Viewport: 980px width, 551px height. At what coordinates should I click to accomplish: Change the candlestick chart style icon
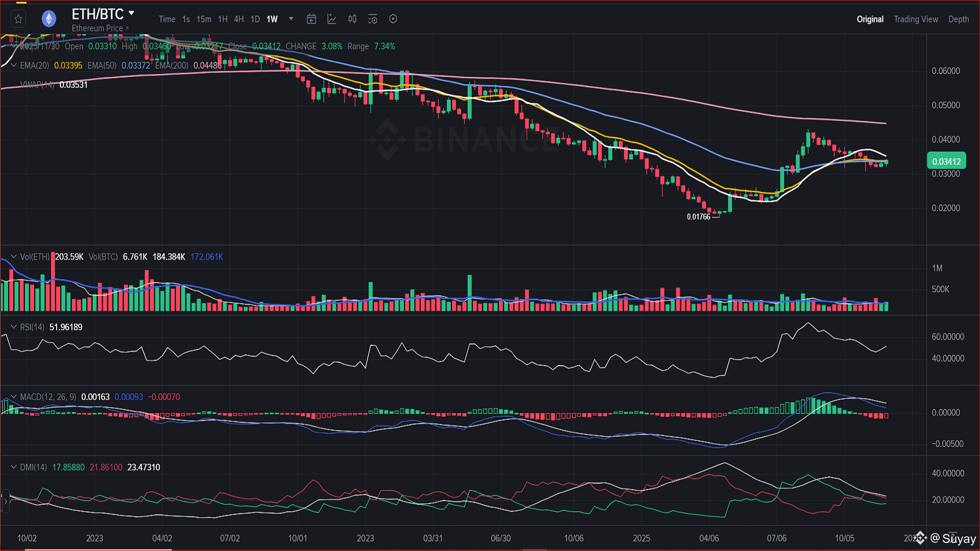[352, 19]
